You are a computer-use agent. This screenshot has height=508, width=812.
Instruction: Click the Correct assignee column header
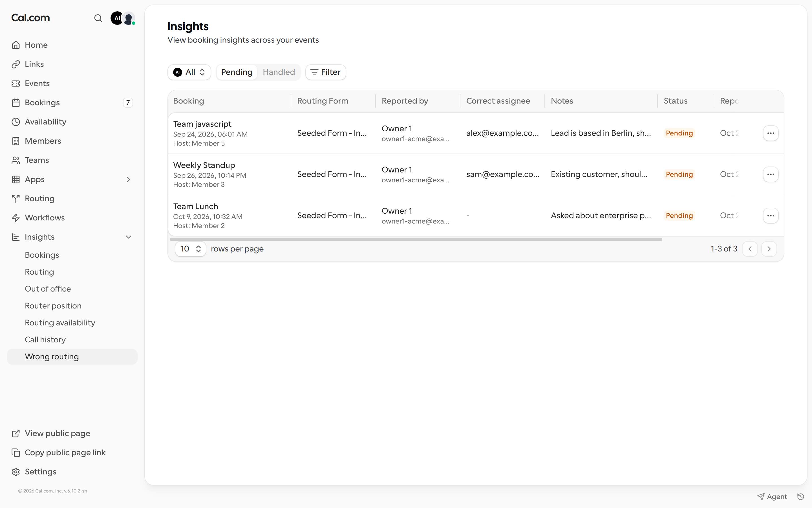pos(498,101)
